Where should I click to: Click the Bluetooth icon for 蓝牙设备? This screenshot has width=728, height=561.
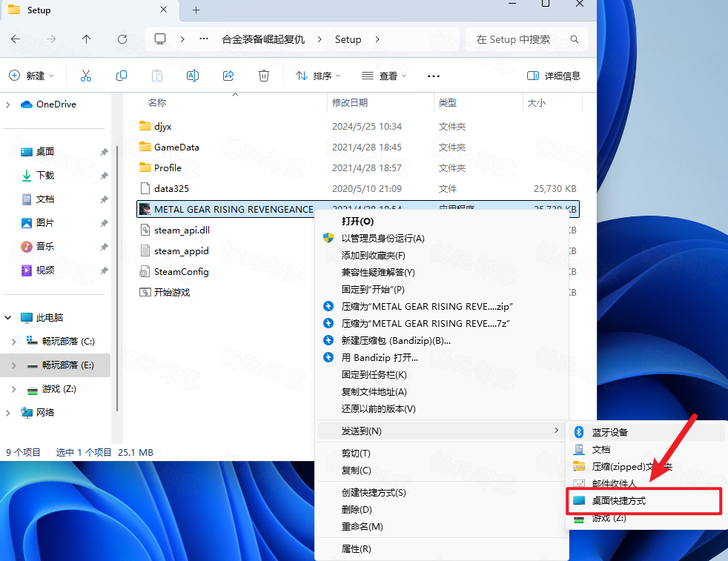(x=579, y=433)
